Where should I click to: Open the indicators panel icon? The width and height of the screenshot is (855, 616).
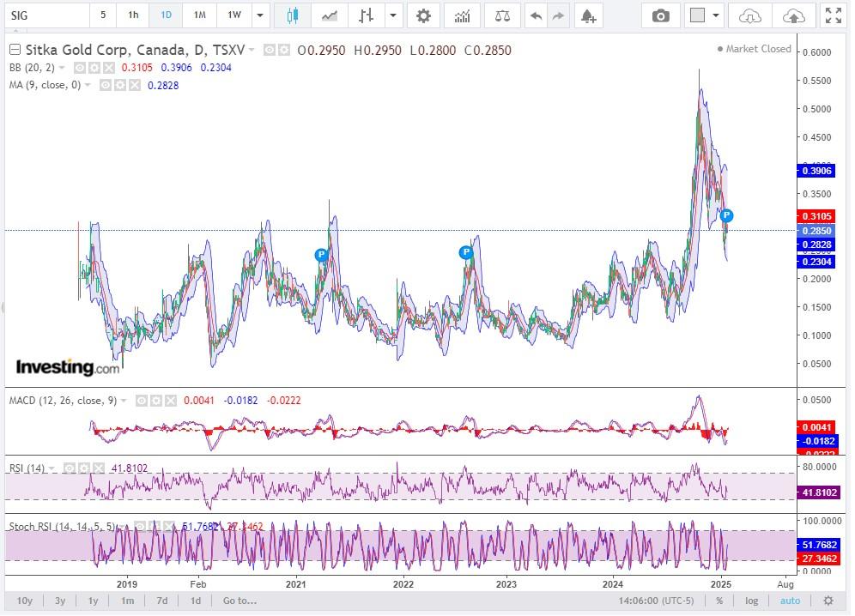(x=463, y=15)
